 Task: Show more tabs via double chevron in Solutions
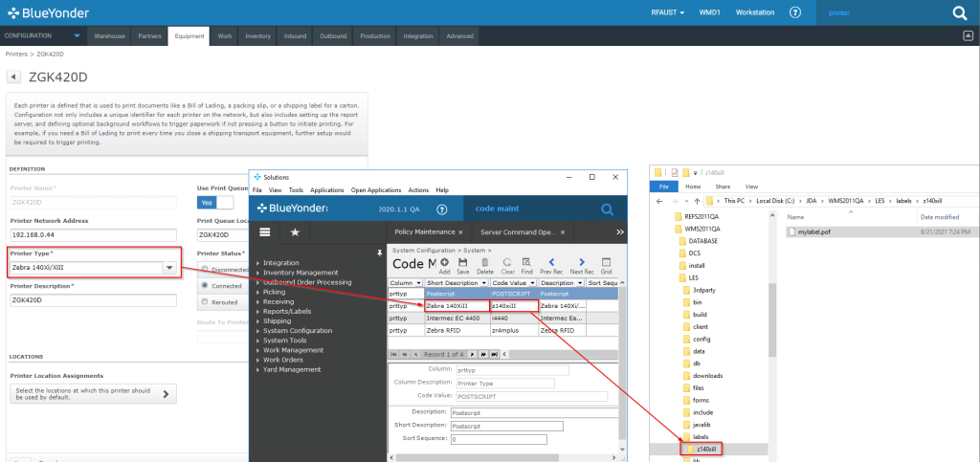click(620, 231)
